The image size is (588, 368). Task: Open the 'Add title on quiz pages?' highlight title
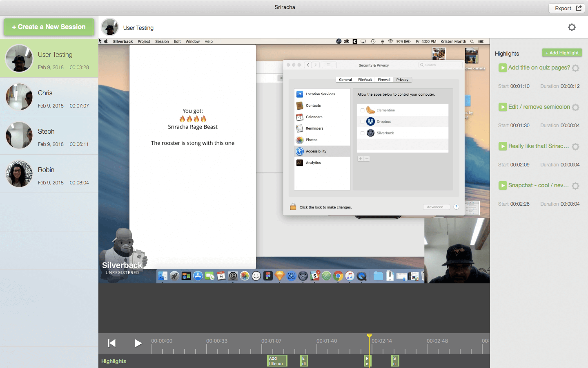pyautogui.click(x=539, y=67)
